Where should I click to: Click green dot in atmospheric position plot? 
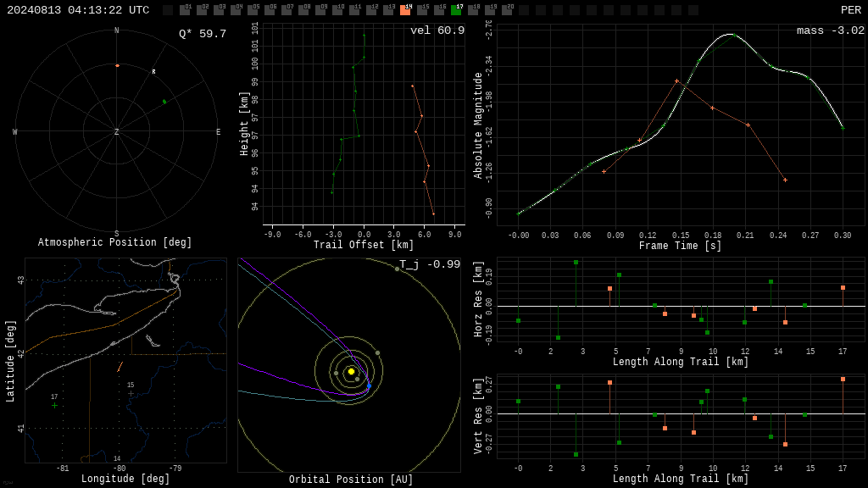(164, 102)
